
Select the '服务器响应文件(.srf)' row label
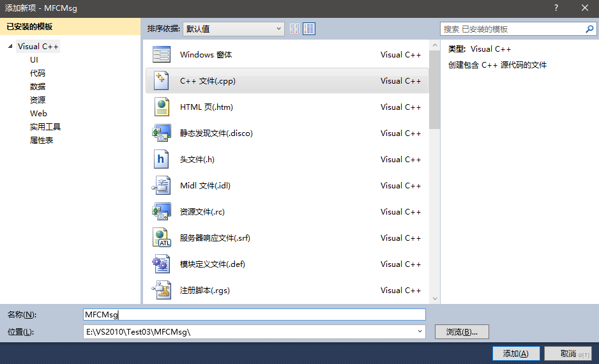(215, 238)
